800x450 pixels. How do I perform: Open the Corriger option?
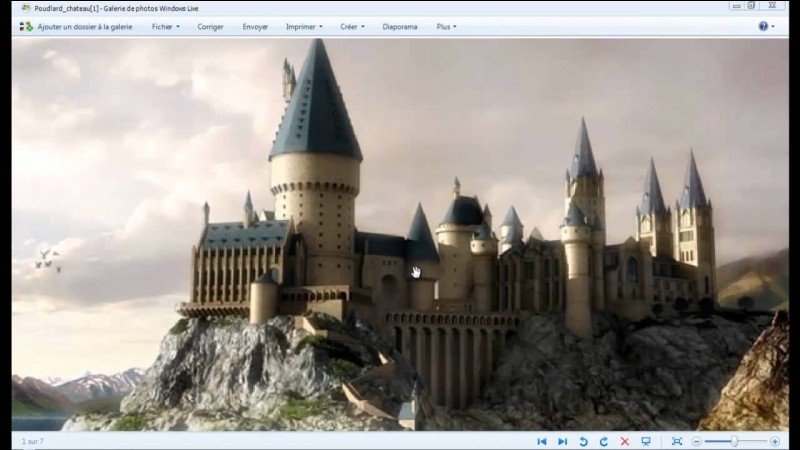[210, 27]
